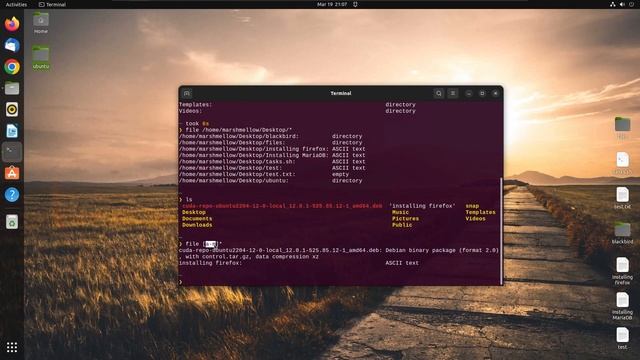This screenshot has height=360, width=640.
Task: Click 'Desktop' in the ls output
Action: coord(194,212)
